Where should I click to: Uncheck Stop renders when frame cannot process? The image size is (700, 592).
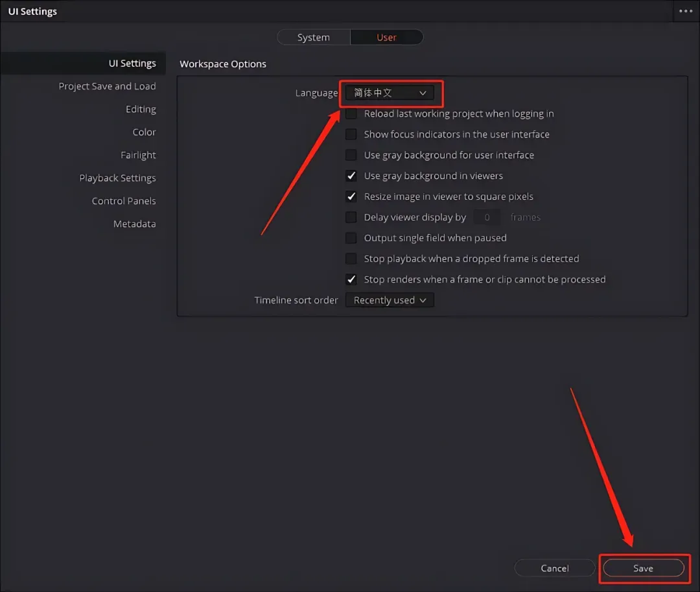351,279
